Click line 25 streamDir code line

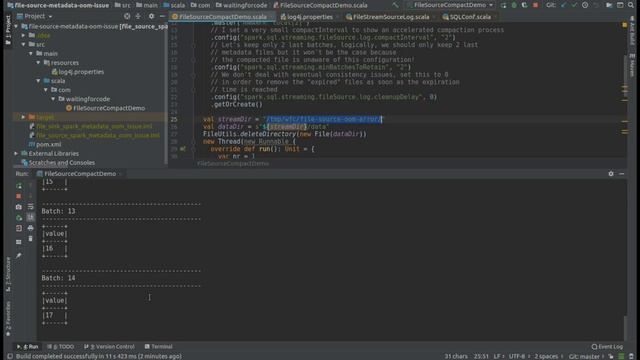293,119
